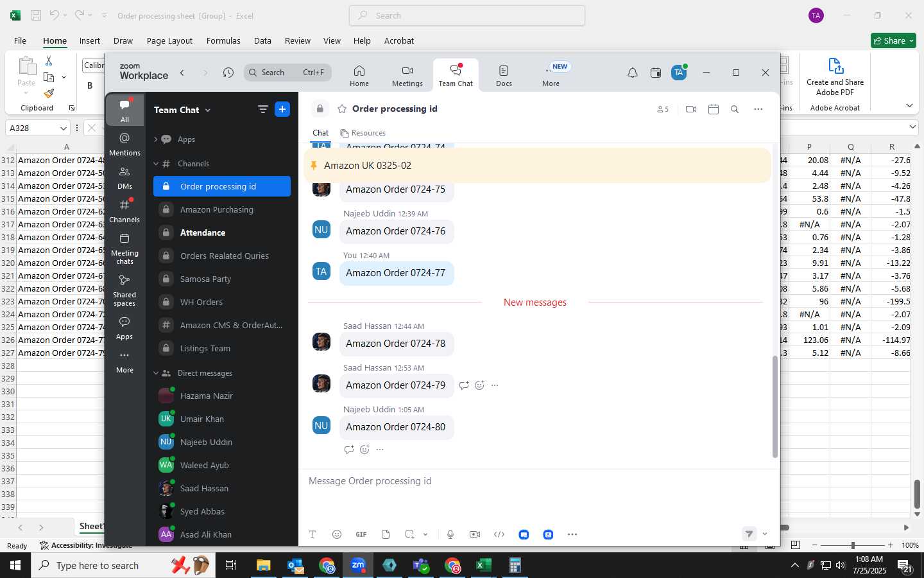Collapse the Channels section
Image resolution: width=924 pixels, height=578 pixels.
tap(155, 164)
